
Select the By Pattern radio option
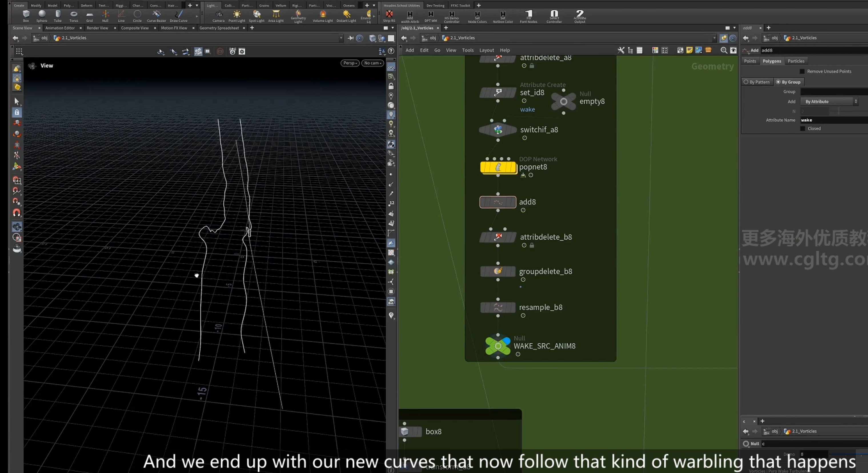[757, 82]
